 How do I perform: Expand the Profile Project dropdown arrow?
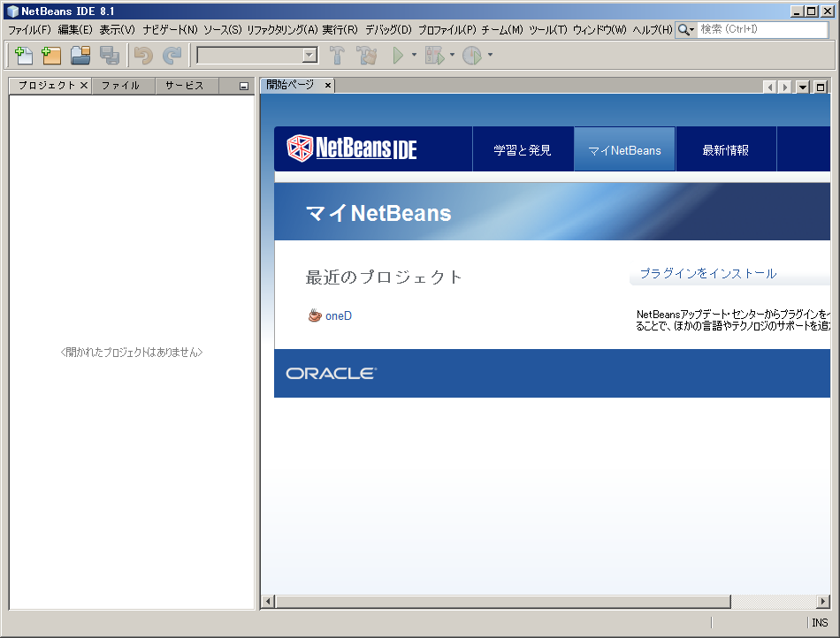pos(490,55)
